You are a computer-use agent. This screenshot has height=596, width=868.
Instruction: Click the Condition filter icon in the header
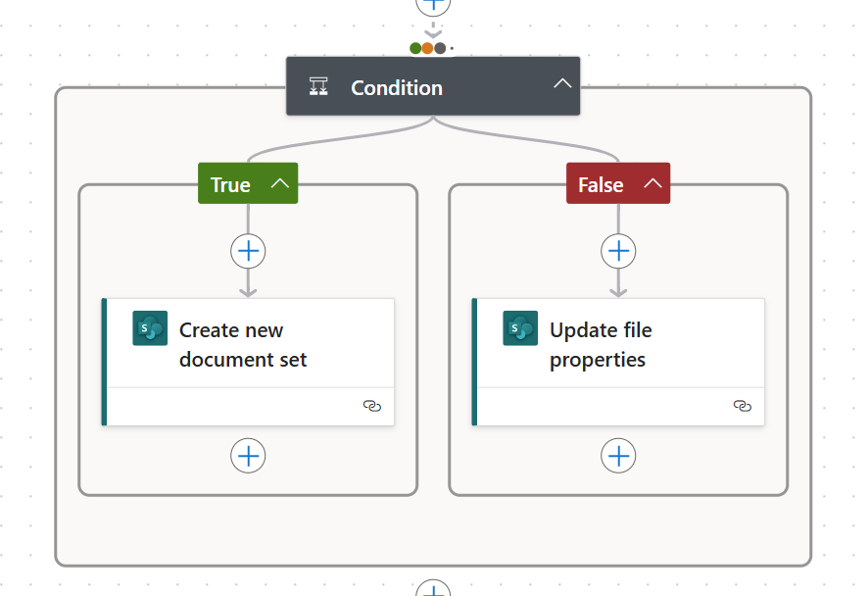(x=317, y=86)
